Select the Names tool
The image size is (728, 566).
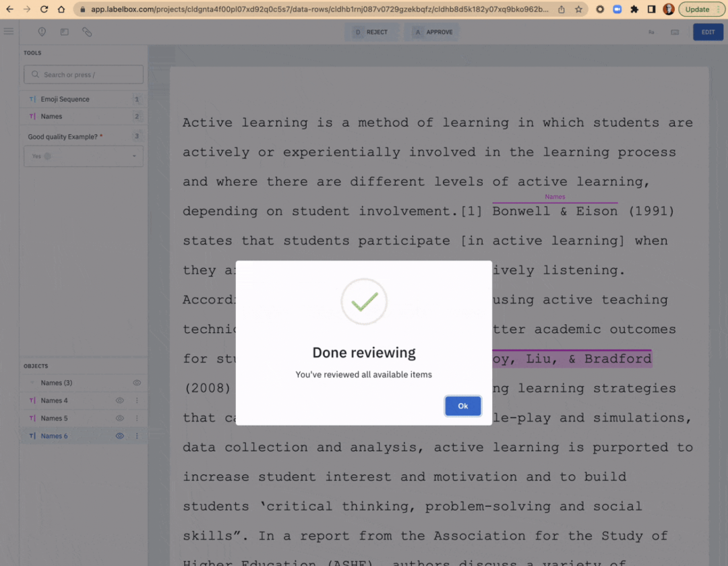(x=84, y=117)
